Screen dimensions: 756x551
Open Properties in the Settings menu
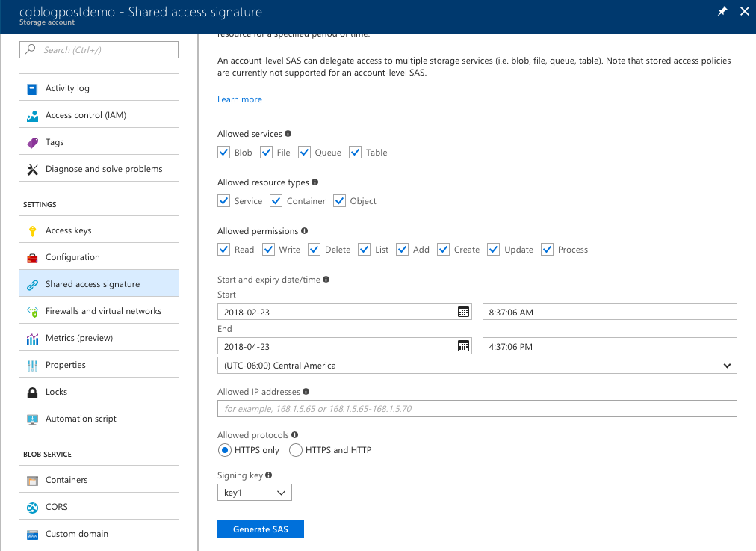pos(99,366)
